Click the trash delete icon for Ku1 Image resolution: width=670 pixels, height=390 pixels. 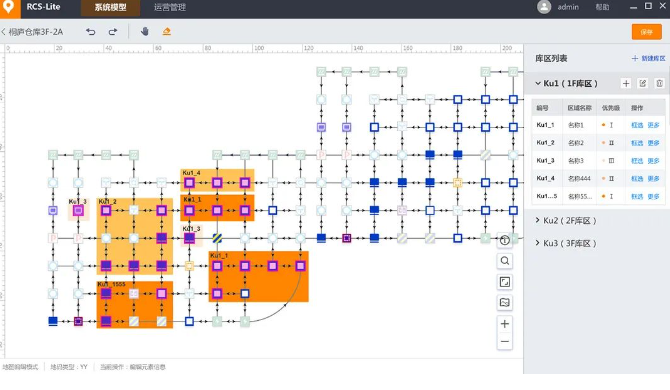tap(659, 83)
